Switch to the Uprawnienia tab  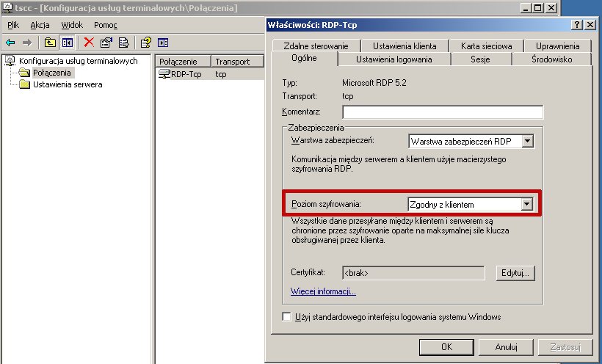(557, 46)
